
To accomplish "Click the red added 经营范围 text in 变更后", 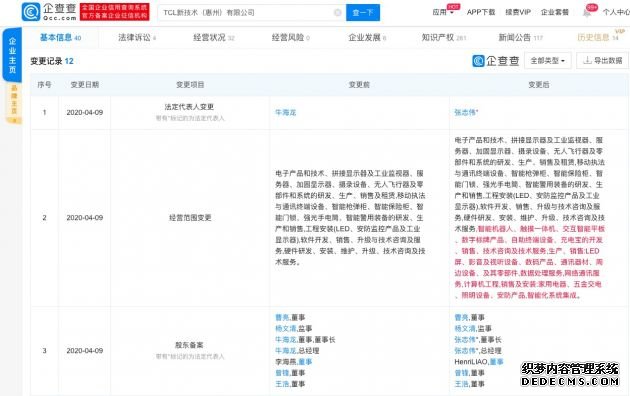I will tap(530, 262).
